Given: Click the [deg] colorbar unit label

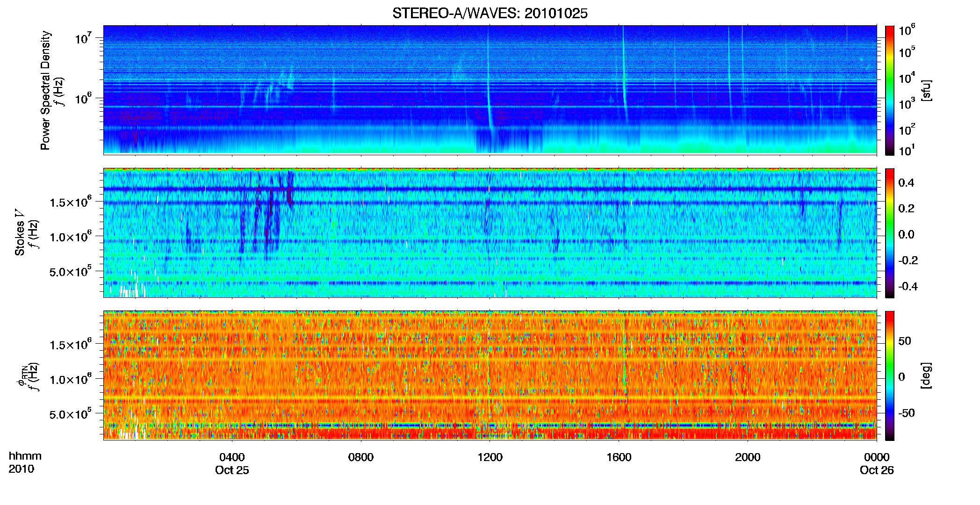Looking at the screenshot, I should 926,375.
